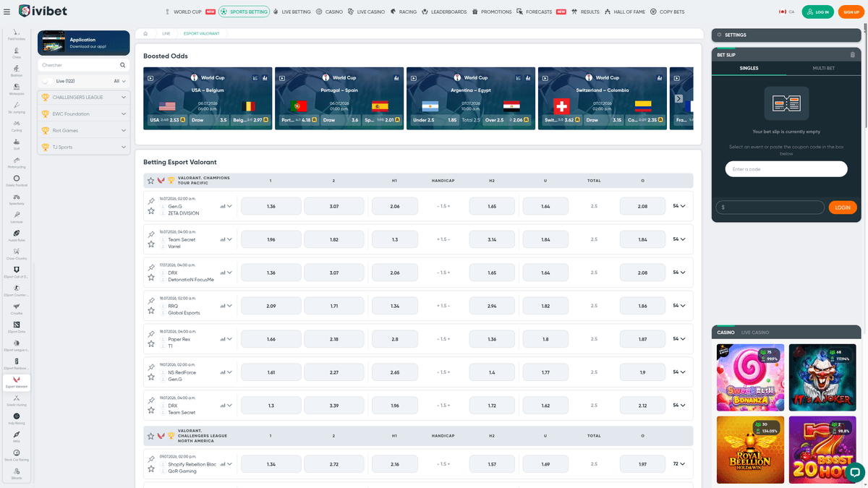Image resolution: width=868 pixels, height=488 pixels.
Task: Toggle the Live (122) switch
Action: pos(47,81)
